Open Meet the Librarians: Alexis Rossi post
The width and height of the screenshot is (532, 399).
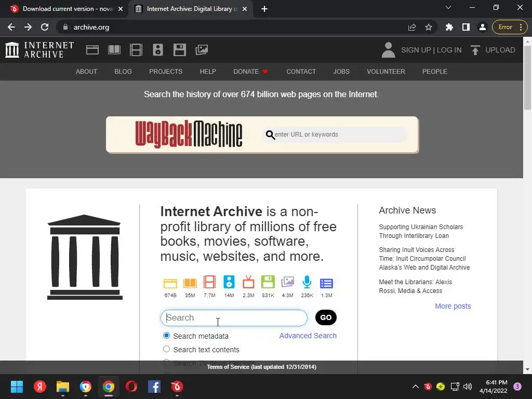415,286
